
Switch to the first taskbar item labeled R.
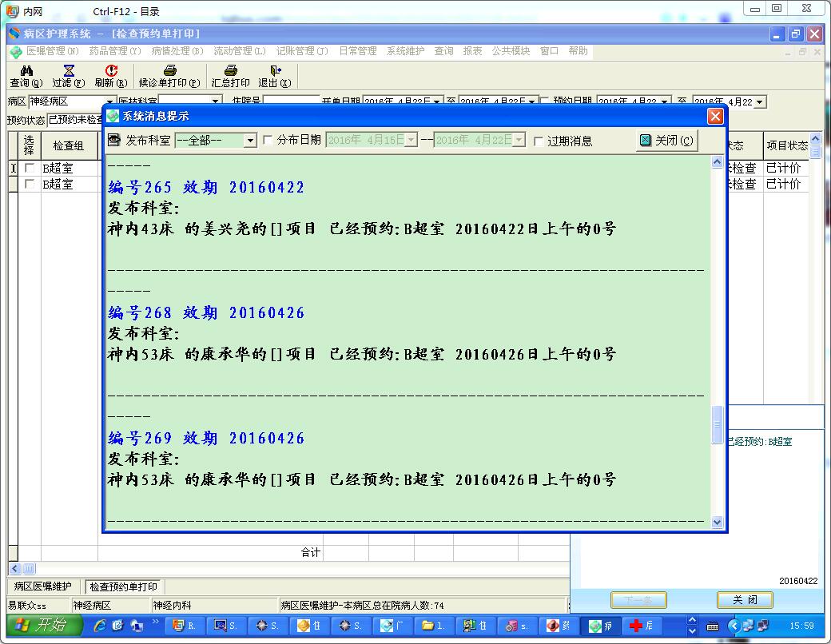(185, 626)
